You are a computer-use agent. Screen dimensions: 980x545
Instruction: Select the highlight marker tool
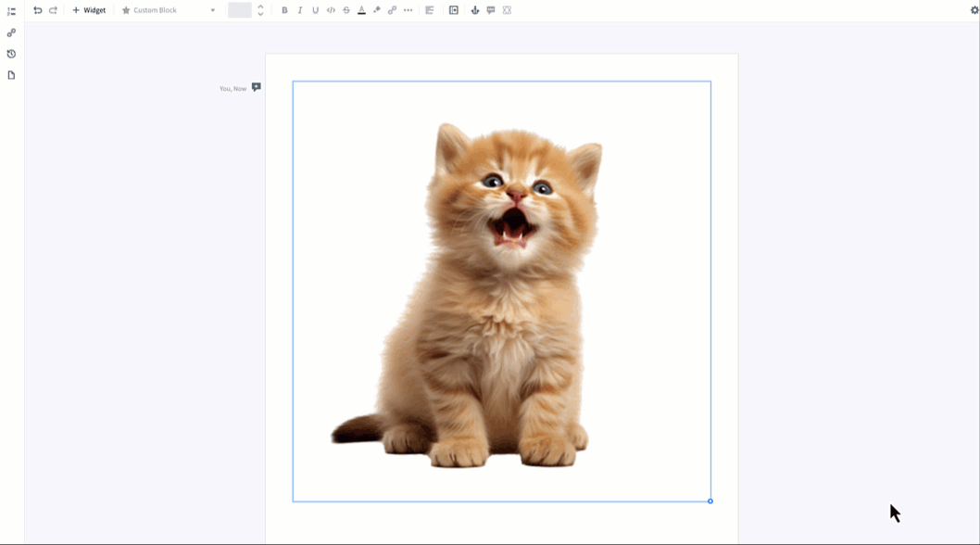click(x=376, y=10)
